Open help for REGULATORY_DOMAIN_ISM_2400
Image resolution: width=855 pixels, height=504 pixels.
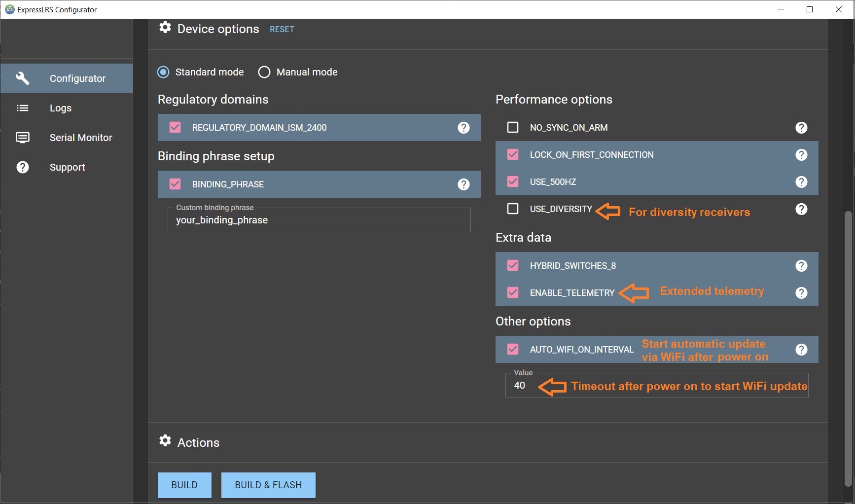point(463,128)
